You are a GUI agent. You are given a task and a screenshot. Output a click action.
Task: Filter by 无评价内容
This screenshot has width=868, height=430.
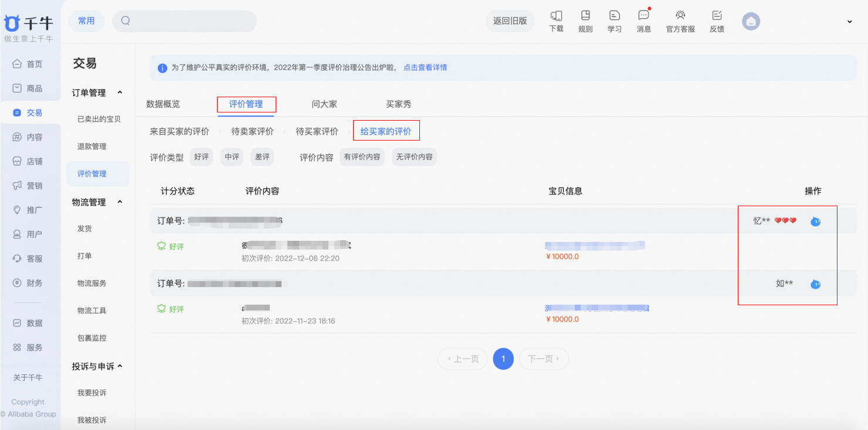point(414,157)
